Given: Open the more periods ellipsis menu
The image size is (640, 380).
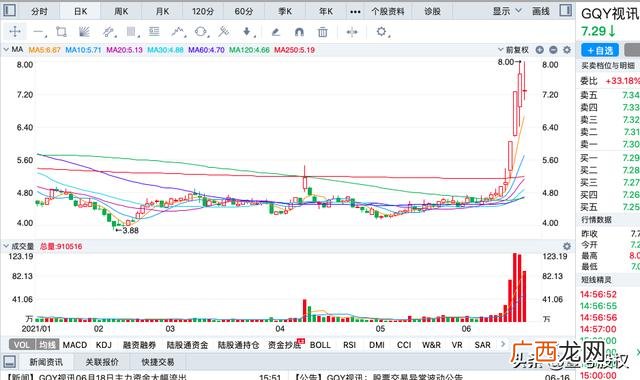Looking at the screenshot, I should point(355,11).
